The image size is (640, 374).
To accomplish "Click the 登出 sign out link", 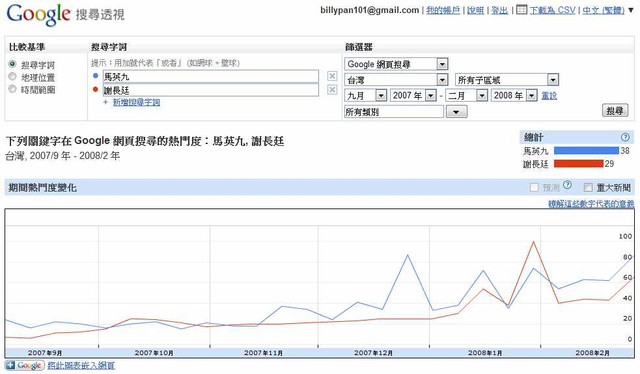I will 499,10.
